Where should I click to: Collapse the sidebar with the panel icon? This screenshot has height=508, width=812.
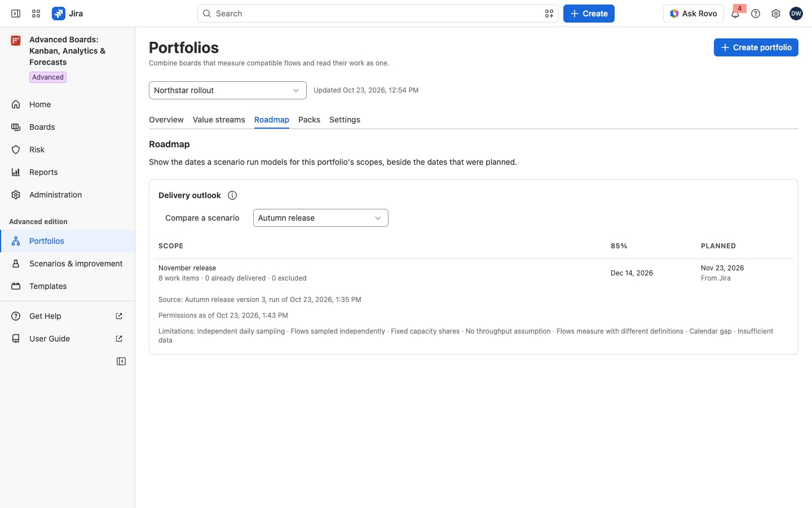point(121,361)
